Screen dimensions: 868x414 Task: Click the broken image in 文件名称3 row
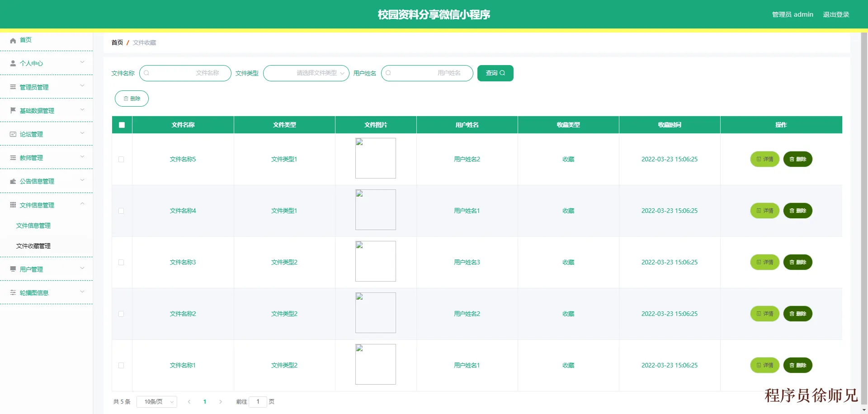[x=376, y=261]
